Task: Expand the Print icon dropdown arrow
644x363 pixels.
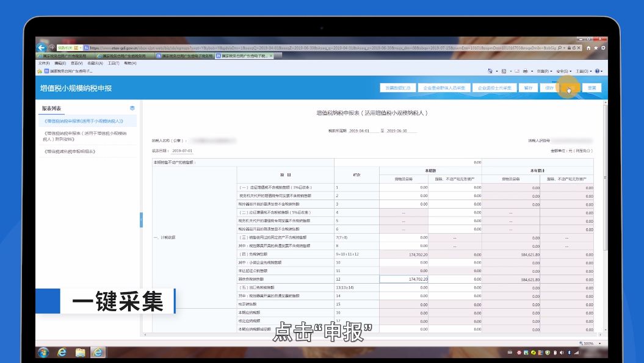Action: (532, 71)
